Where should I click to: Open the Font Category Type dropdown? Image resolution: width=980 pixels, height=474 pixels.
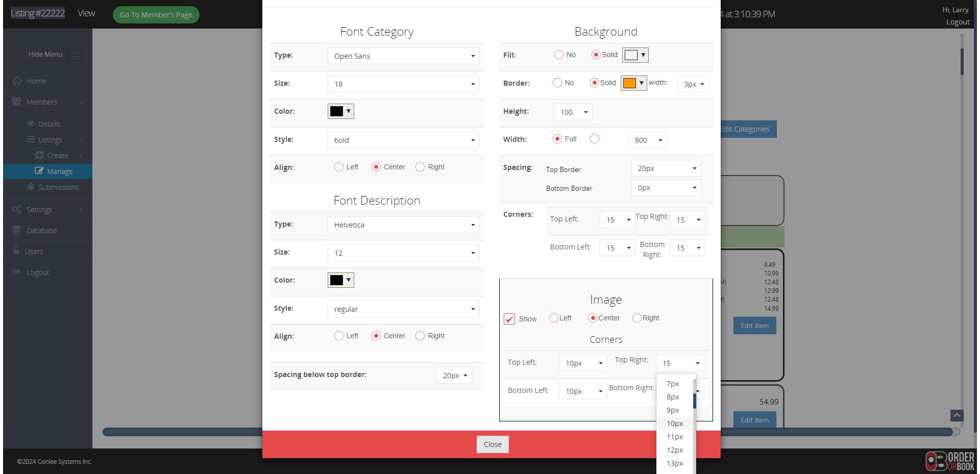click(x=403, y=56)
